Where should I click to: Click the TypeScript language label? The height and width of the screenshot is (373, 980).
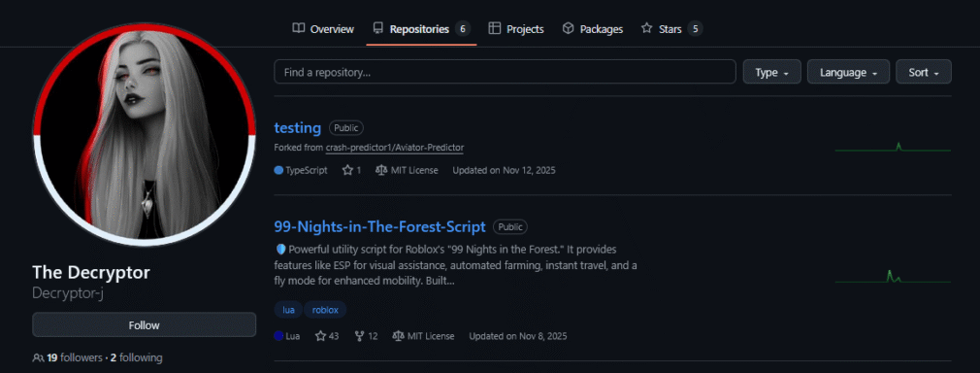pyautogui.click(x=307, y=170)
